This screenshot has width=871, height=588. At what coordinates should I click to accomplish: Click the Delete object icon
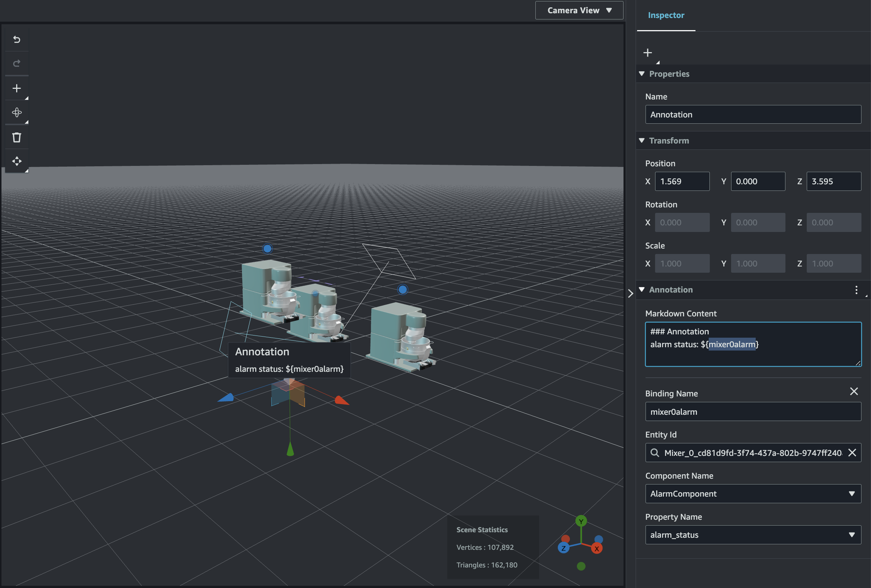click(16, 137)
